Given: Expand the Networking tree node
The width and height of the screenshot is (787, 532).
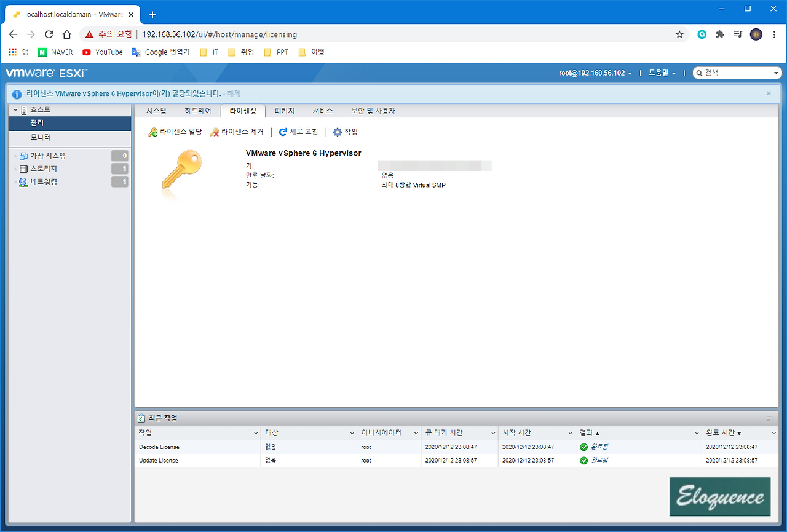Looking at the screenshot, I should tap(15, 182).
